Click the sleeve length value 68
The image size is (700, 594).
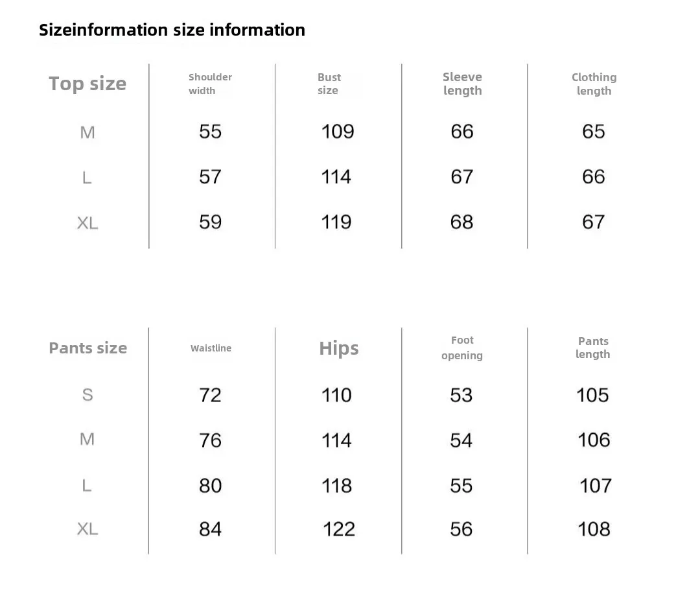(461, 222)
